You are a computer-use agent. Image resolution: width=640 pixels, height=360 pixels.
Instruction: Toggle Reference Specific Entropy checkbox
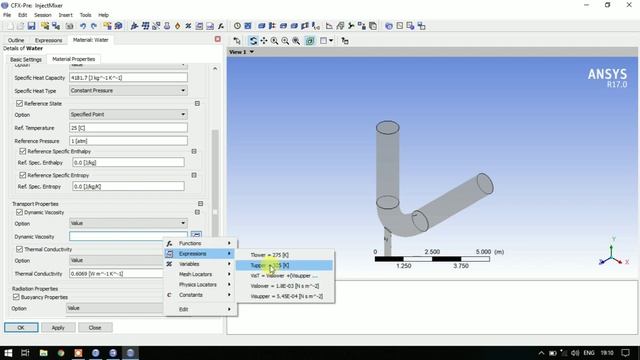[x=22, y=175]
